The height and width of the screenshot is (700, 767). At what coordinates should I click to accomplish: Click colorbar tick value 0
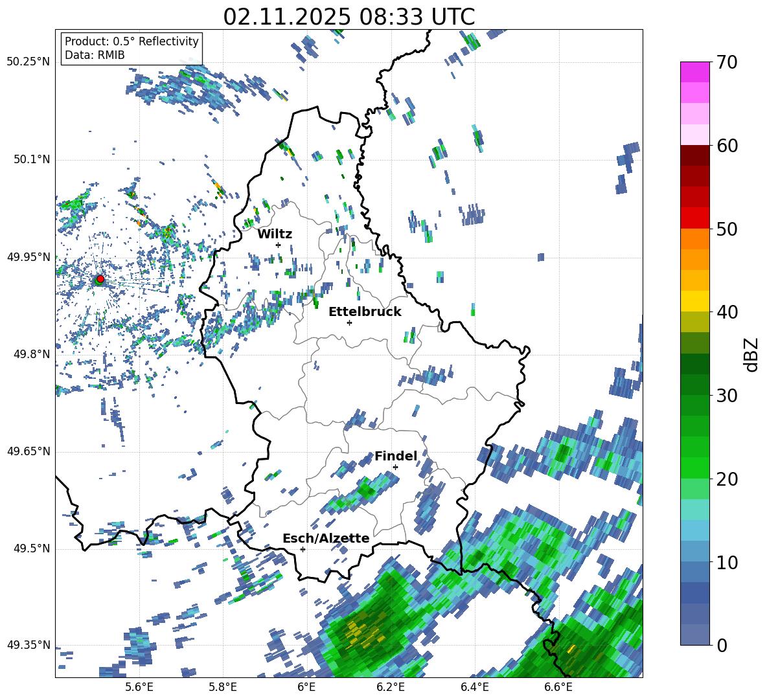pos(722,646)
